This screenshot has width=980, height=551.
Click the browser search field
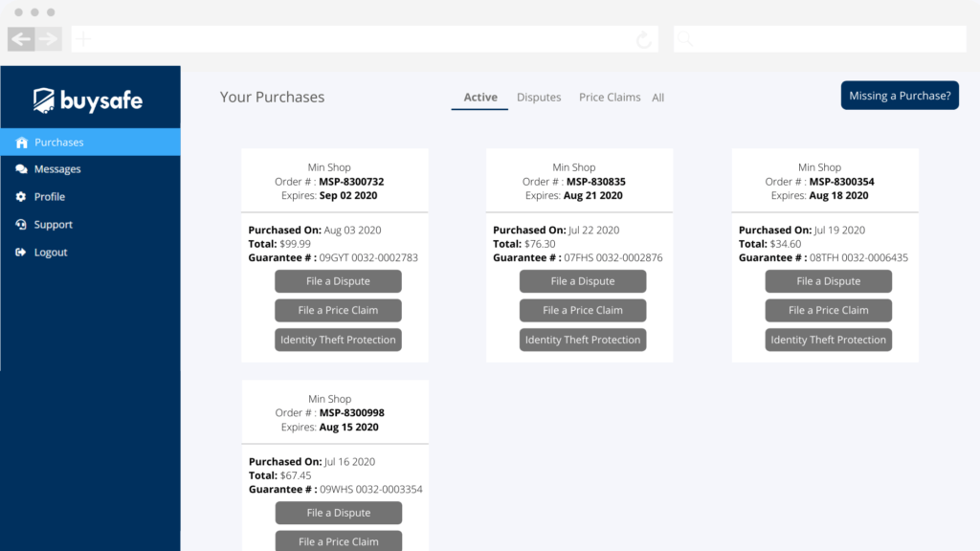coord(820,39)
